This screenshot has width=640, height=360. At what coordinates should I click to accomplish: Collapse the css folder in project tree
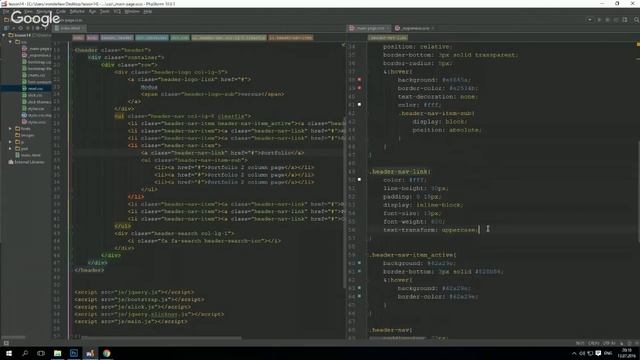click(10, 42)
